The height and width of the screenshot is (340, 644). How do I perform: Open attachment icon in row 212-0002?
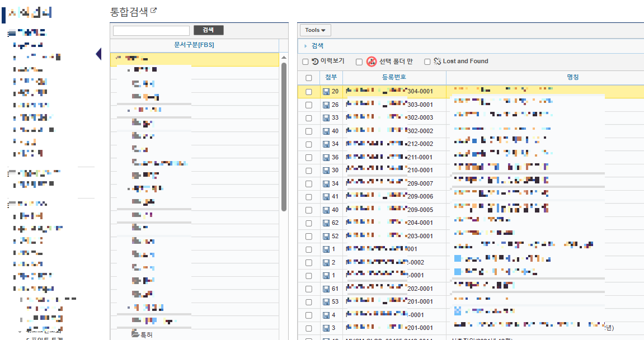pyautogui.click(x=326, y=144)
